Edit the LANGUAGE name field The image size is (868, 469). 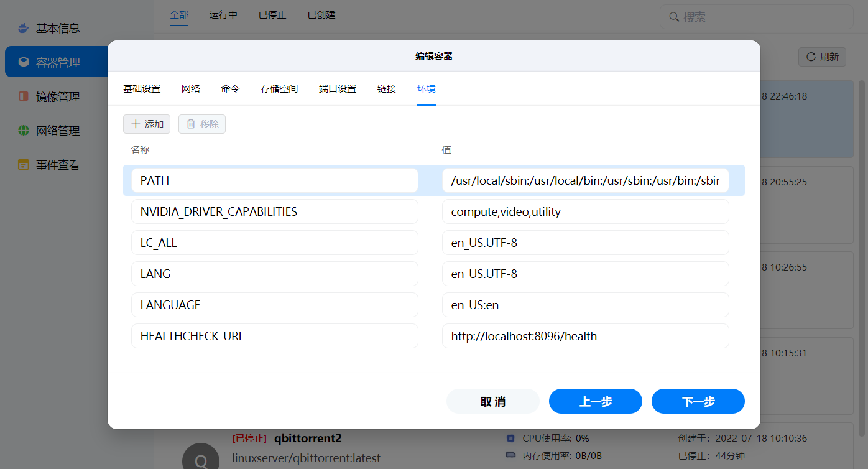coord(275,305)
